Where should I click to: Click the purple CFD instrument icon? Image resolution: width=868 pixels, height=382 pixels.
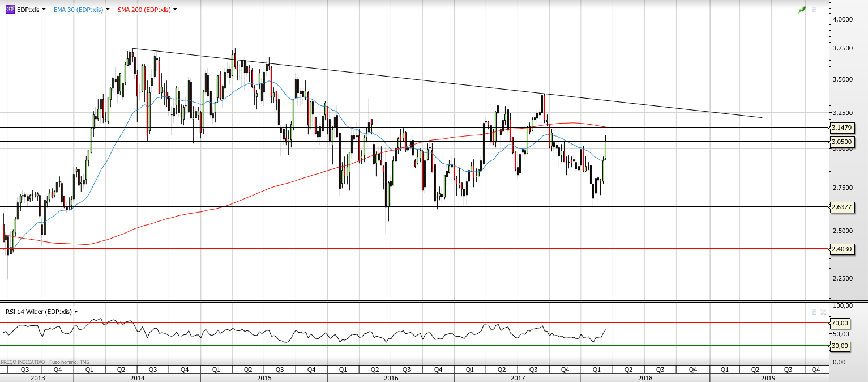click(10, 10)
